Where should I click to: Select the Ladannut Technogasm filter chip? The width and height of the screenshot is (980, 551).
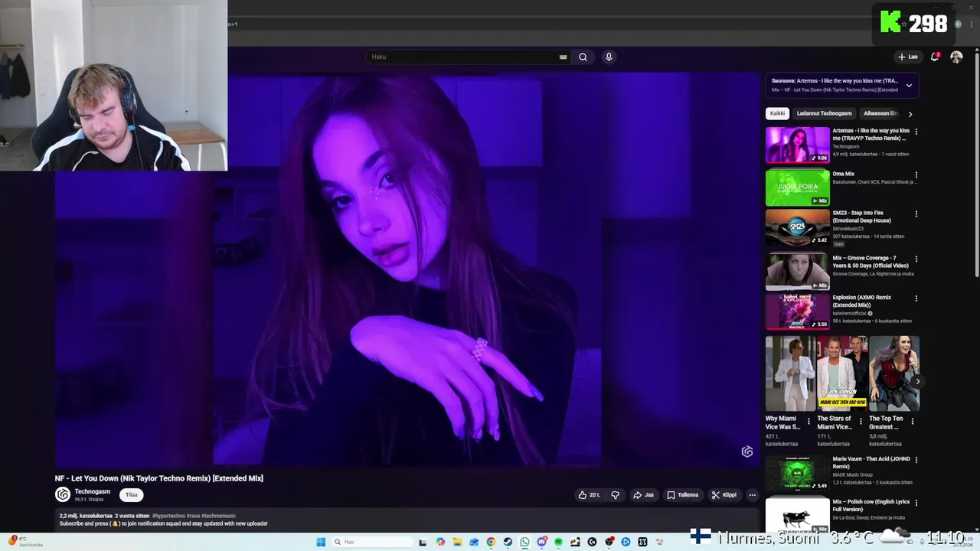(824, 113)
